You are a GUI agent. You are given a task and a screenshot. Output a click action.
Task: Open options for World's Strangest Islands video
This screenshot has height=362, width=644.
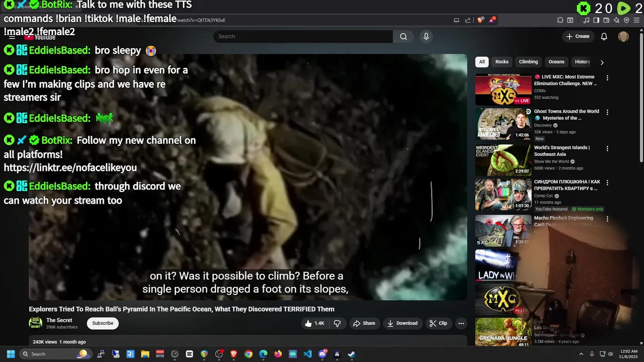click(607, 148)
